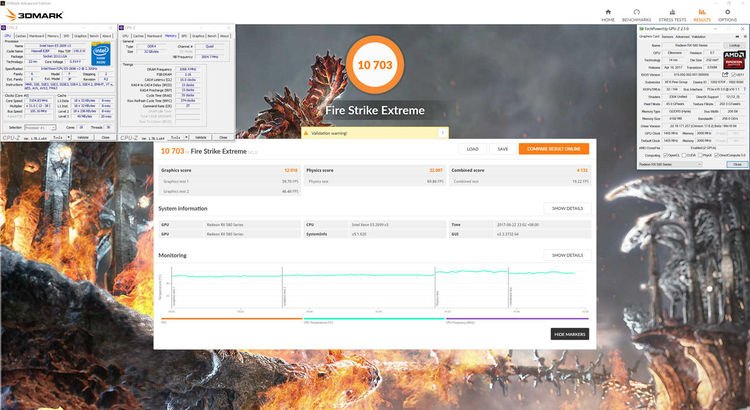This screenshot has width=750, height=410.
Task: Click the CPU Intel Xeon info row
Action: [375, 224]
